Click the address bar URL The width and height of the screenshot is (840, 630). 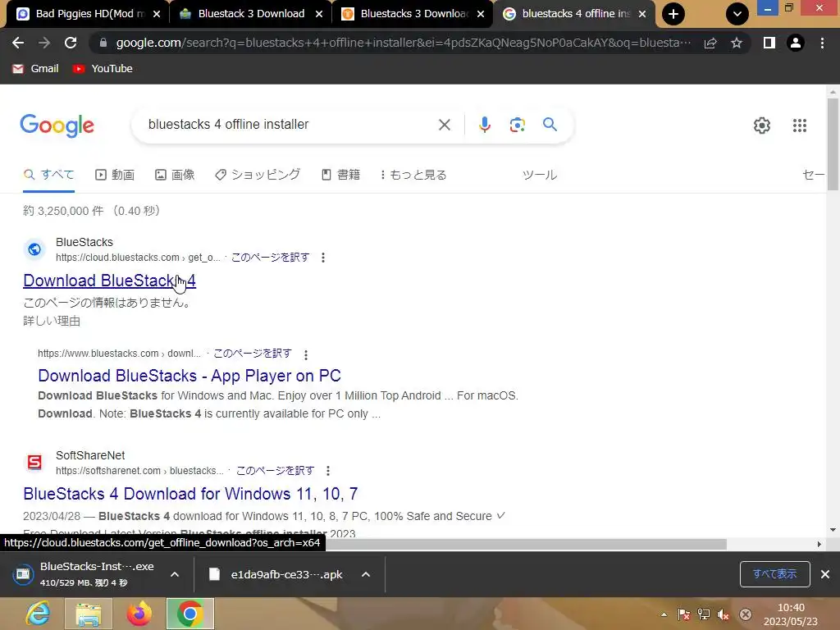pos(403,43)
